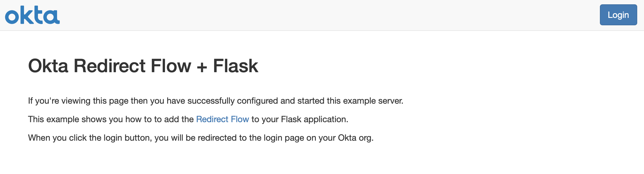Click the plus sign in the heading
The height and width of the screenshot is (174, 644).
coord(202,67)
